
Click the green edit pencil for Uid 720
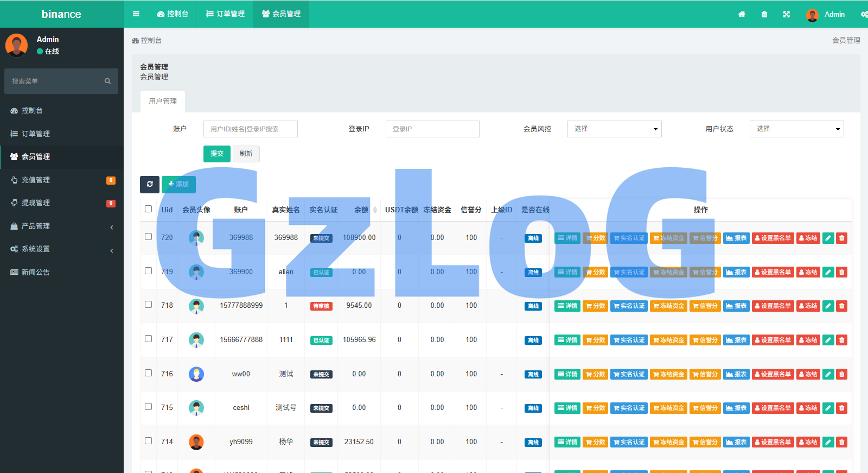(x=828, y=238)
